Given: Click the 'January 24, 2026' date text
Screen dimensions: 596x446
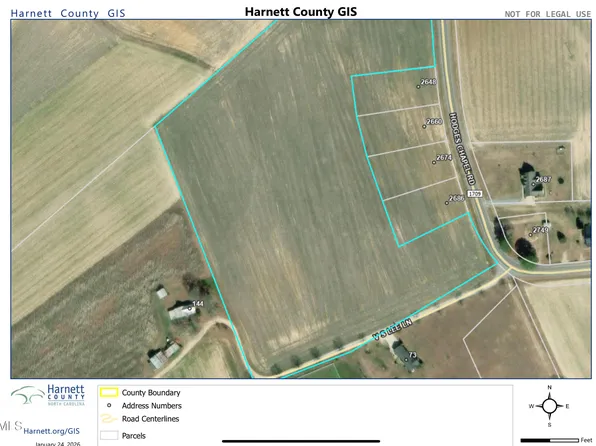Looking at the screenshot, I should pyautogui.click(x=57, y=443).
